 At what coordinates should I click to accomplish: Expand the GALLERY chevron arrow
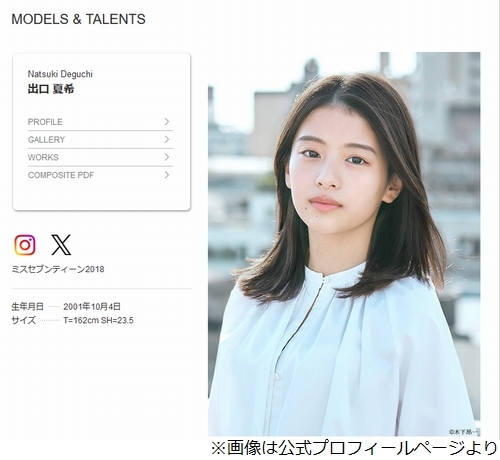[x=167, y=139]
